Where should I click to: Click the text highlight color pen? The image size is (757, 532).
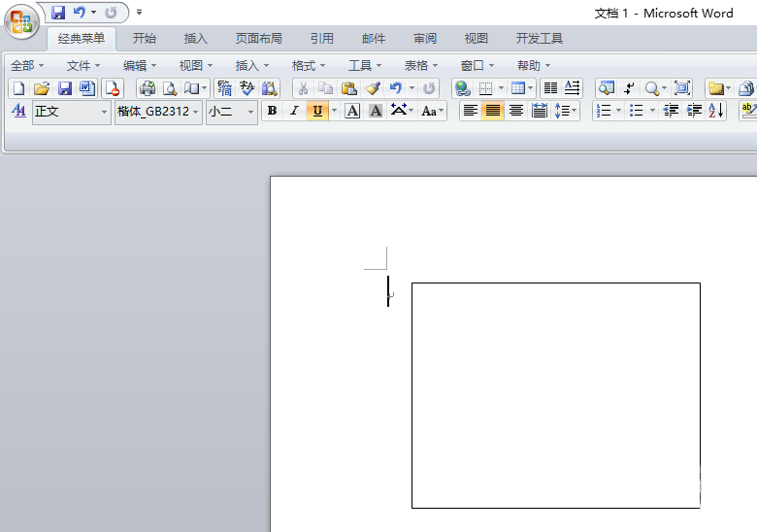point(748,111)
